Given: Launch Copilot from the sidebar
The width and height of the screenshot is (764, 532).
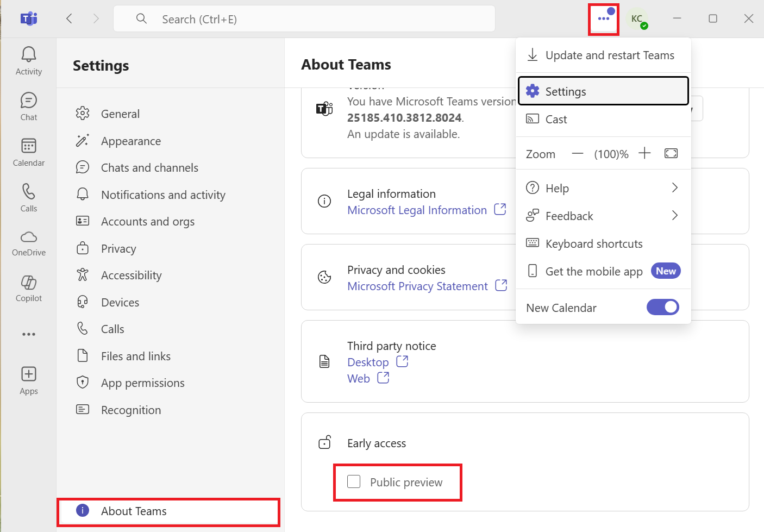Looking at the screenshot, I should click(29, 288).
